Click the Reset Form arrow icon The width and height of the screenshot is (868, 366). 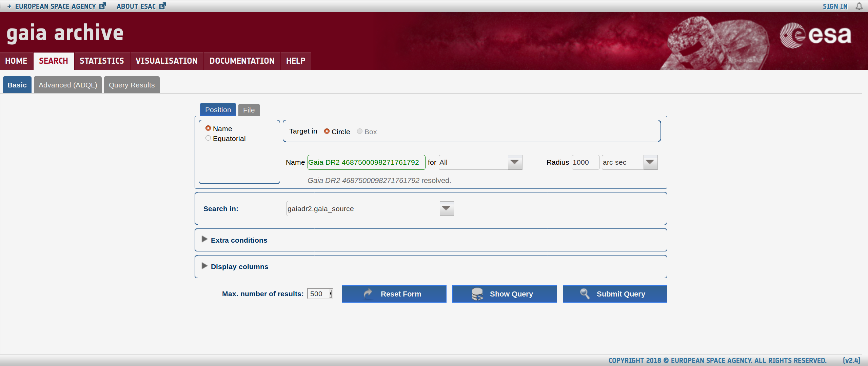pos(368,293)
